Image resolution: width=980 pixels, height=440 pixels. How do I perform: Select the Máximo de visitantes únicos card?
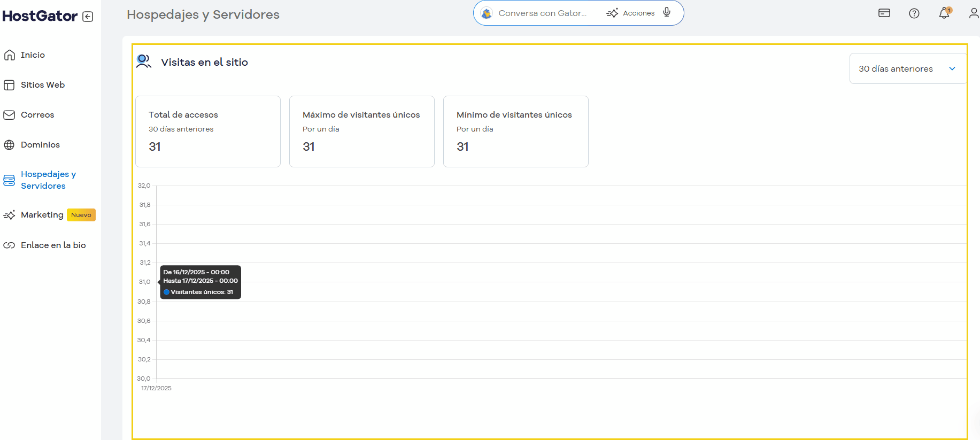[x=362, y=132]
